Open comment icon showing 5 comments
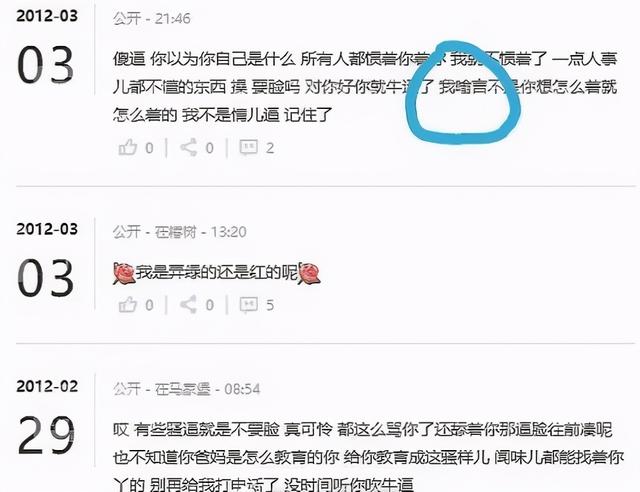 click(248, 304)
